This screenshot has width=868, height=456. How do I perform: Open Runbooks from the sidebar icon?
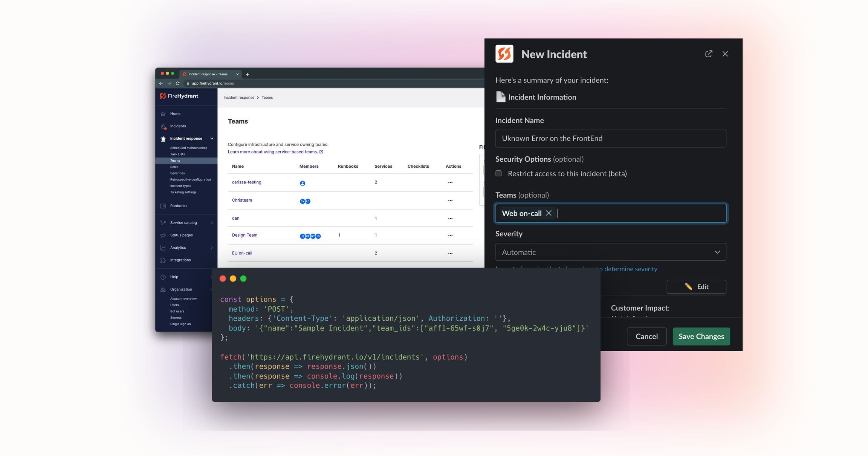[163, 206]
